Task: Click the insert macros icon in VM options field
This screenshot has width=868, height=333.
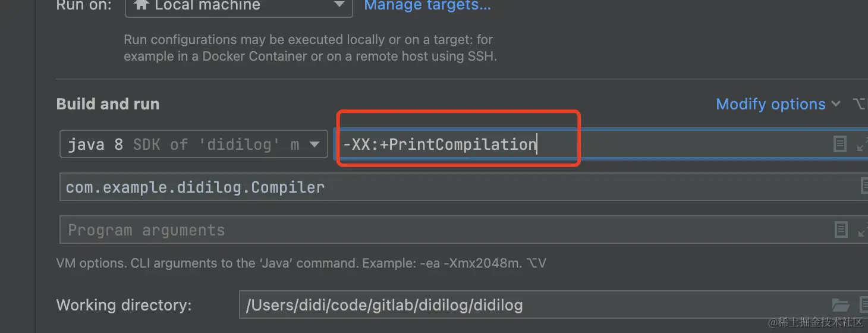Action: [x=839, y=144]
